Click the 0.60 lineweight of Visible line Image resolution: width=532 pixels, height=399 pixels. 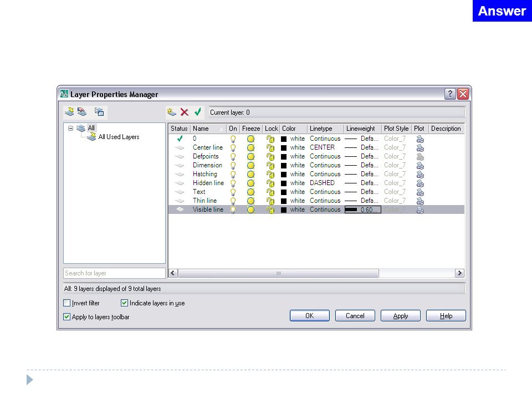[x=362, y=209]
